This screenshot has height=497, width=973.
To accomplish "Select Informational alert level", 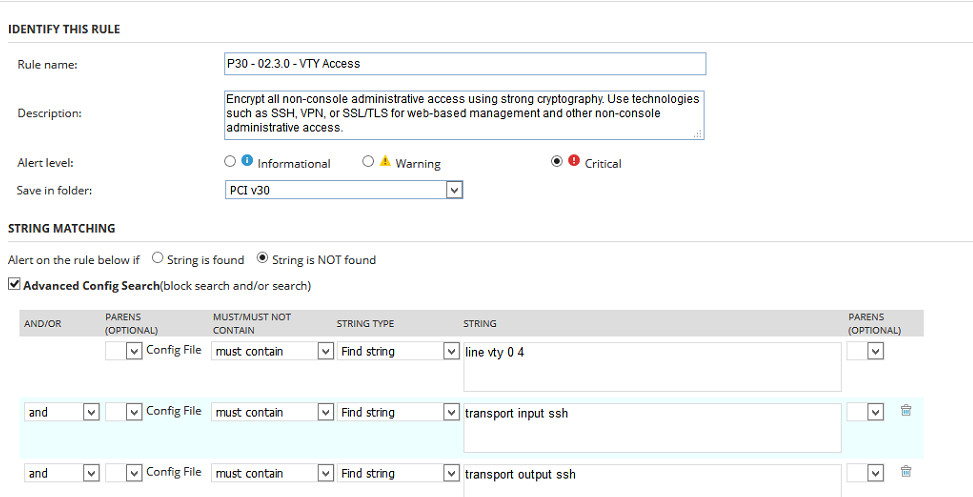I will pyautogui.click(x=230, y=161).
